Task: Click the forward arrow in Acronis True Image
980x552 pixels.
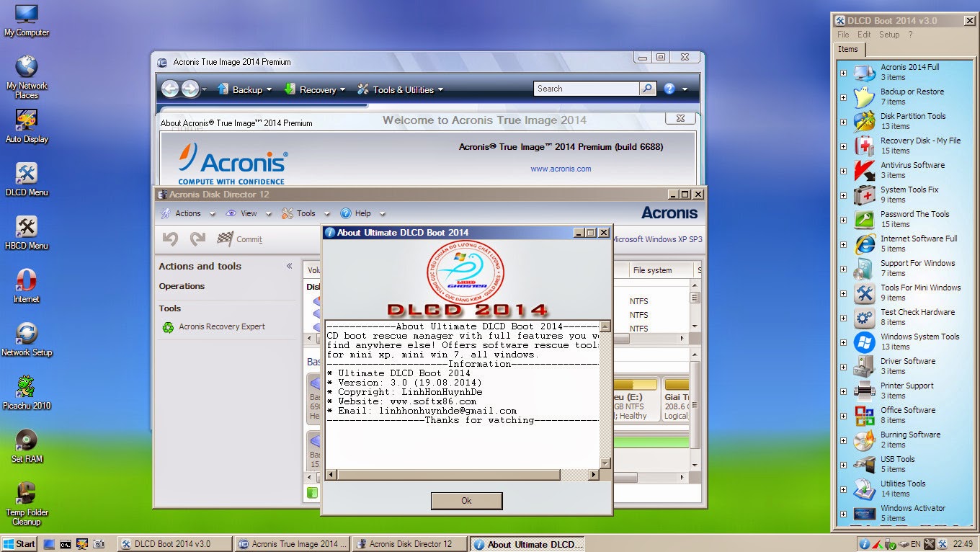Action: pyautogui.click(x=190, y=89)
